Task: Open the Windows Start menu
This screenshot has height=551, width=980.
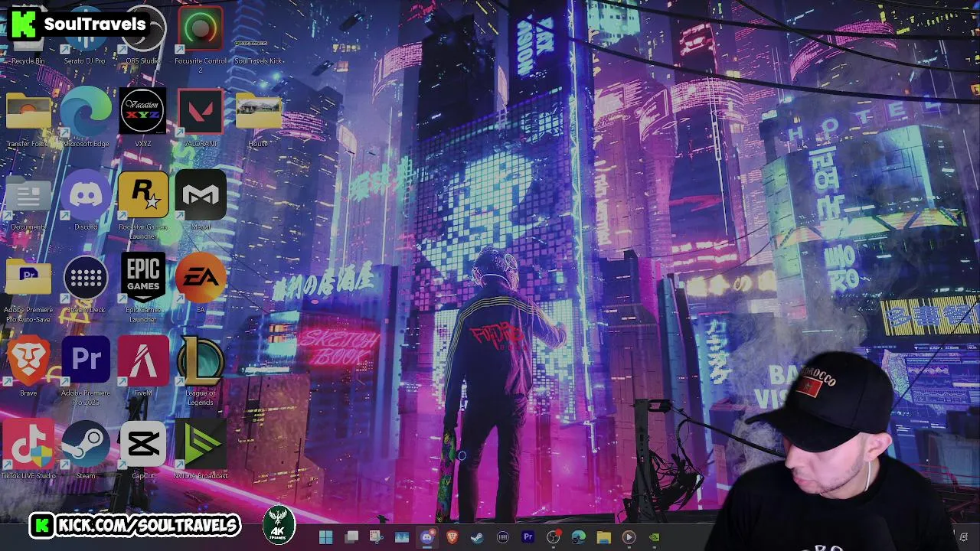Action: click(x=325, y=537)
